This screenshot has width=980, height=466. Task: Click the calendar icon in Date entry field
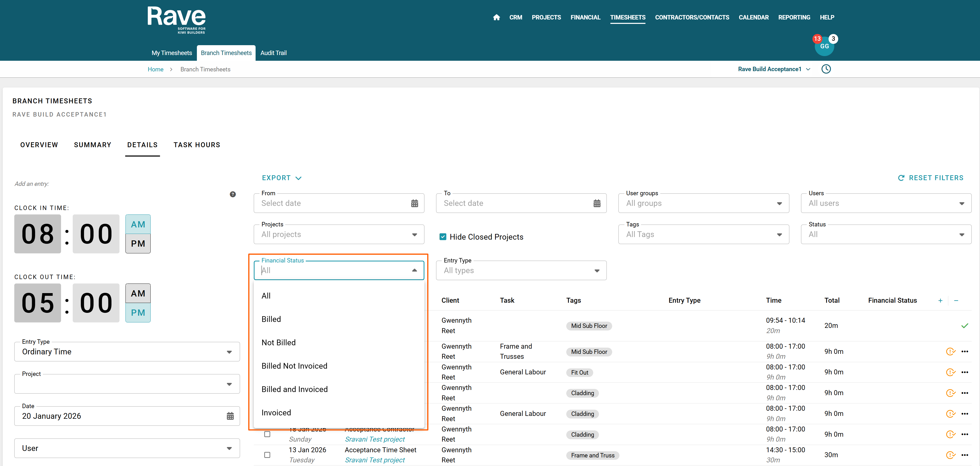point(230,416)
